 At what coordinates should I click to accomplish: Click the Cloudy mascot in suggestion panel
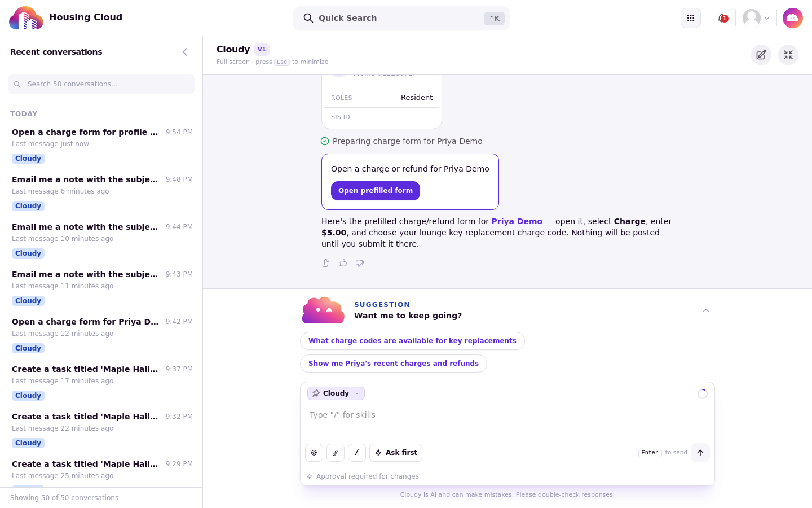[323, 310]
